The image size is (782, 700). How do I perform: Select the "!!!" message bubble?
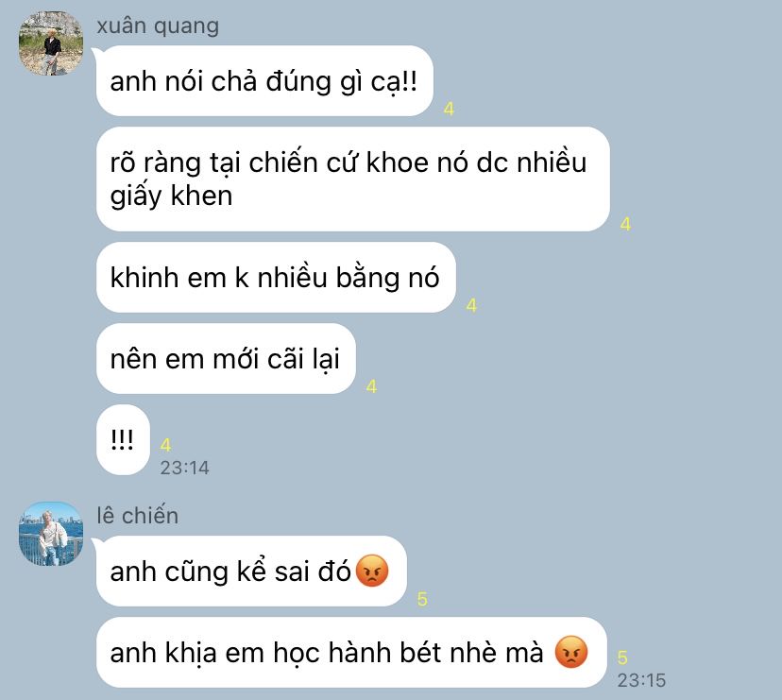click(x=123, y=439)
